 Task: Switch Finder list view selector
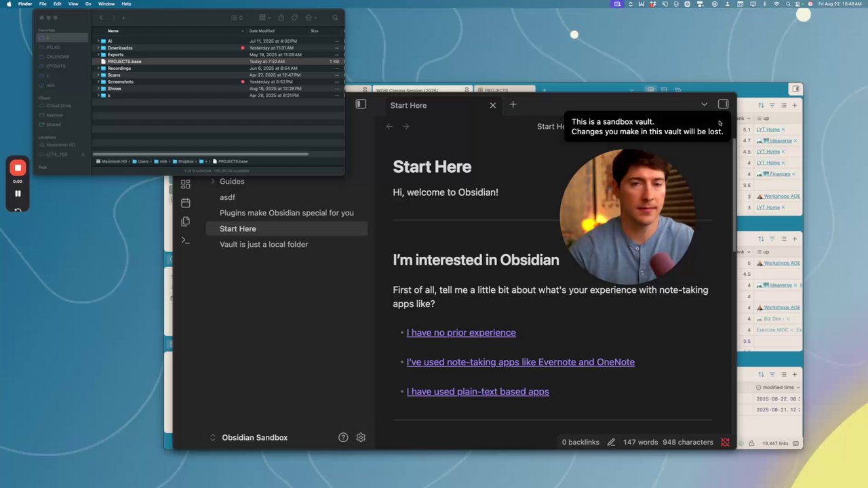pyautogui.click(x=237, y=18)
